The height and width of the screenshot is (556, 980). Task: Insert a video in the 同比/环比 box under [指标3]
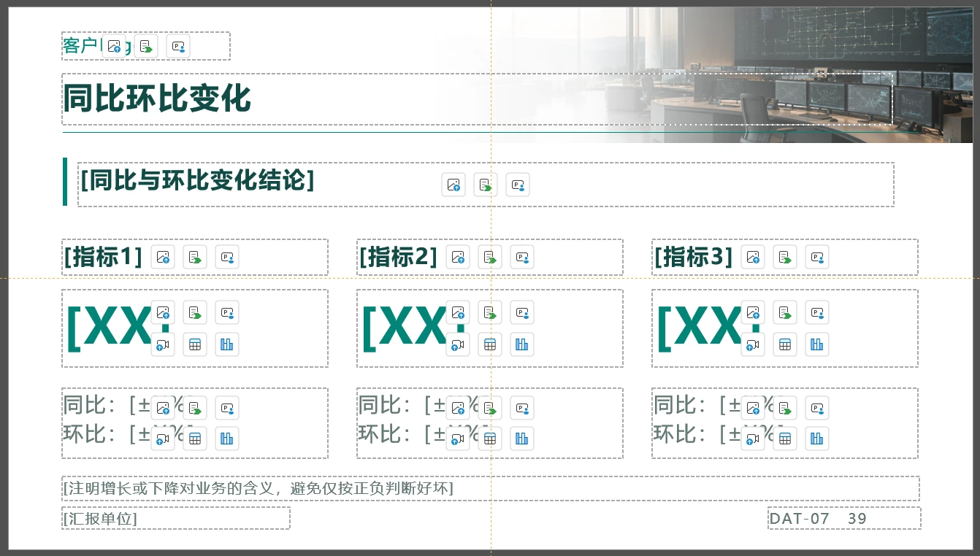coord(753,439)
